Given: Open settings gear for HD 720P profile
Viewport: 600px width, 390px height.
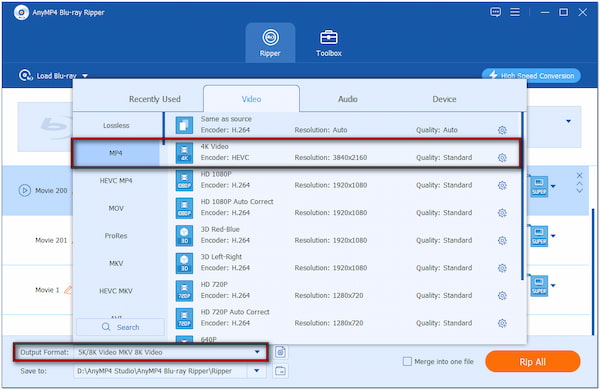Looking at the screenshot, I should click(502, 295).
